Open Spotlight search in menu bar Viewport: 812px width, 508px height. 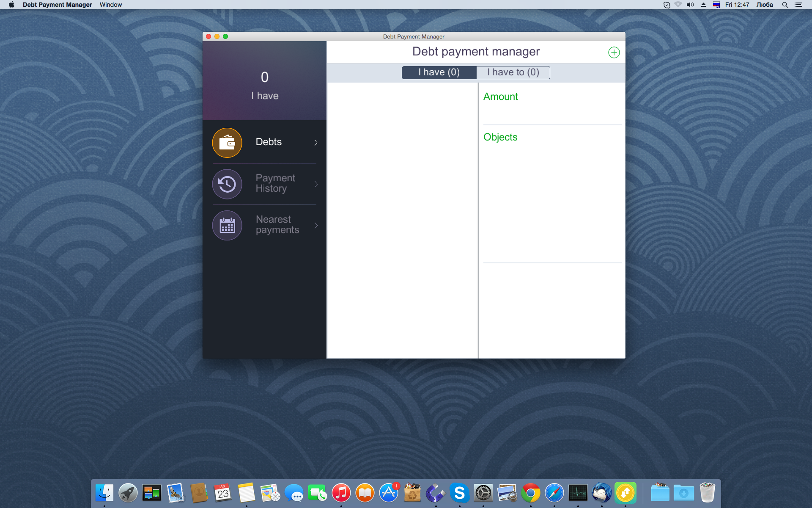pos(785,5)
